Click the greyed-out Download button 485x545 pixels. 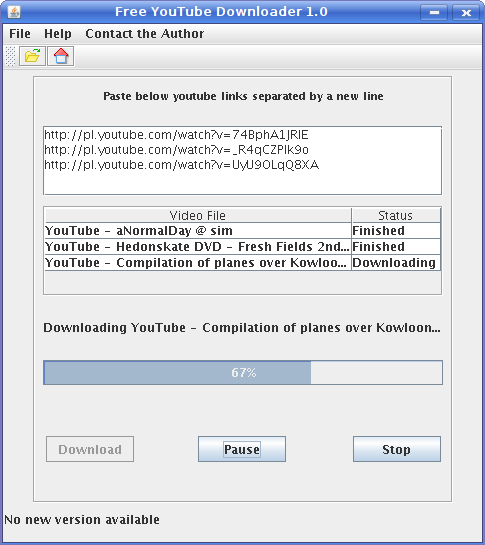click(90, 449)
